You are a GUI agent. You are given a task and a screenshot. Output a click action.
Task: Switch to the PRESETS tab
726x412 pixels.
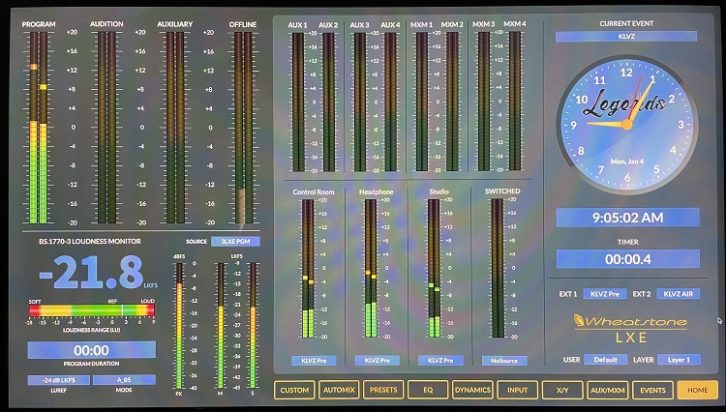click(383, 390)
